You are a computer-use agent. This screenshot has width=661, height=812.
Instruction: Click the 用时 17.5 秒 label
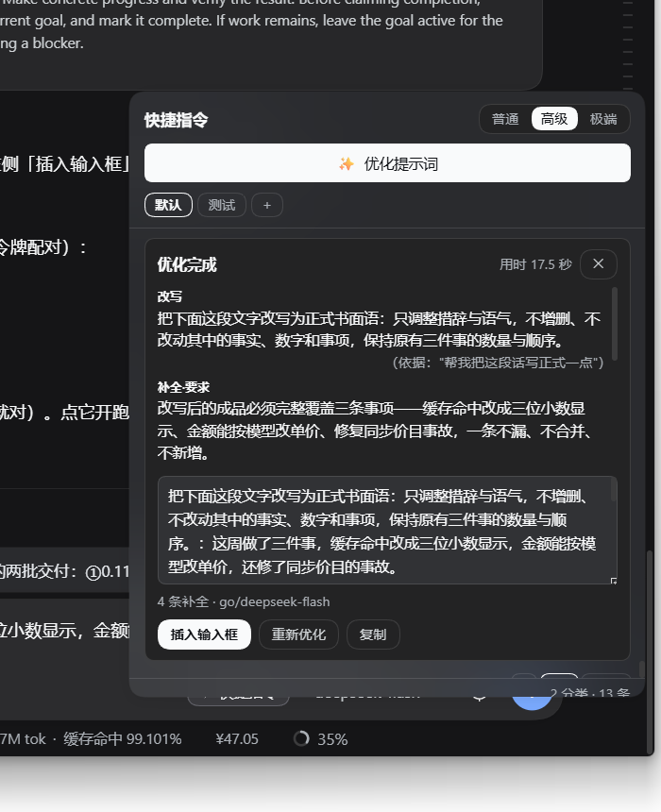tap(535, 264)
